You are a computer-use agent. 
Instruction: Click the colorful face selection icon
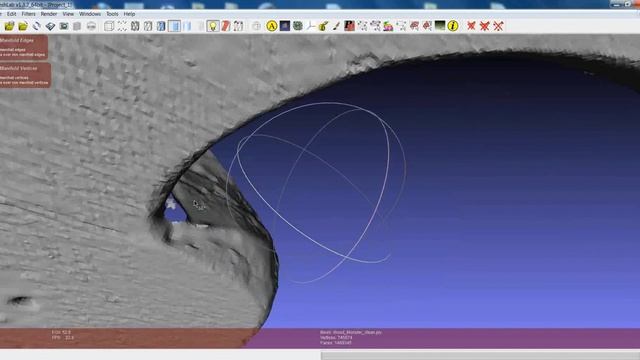[x=388, y=26]
